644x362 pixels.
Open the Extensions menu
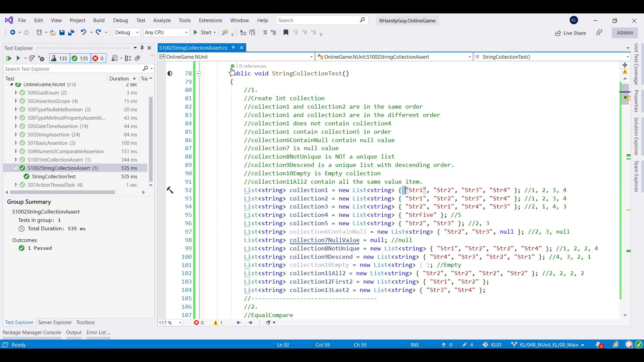coord(210,20)
